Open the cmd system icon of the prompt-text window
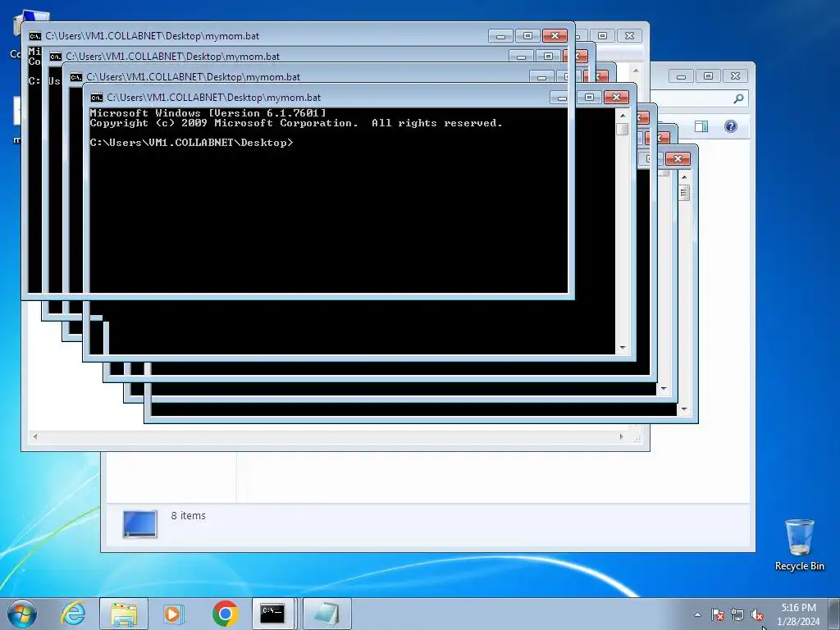 97,98
